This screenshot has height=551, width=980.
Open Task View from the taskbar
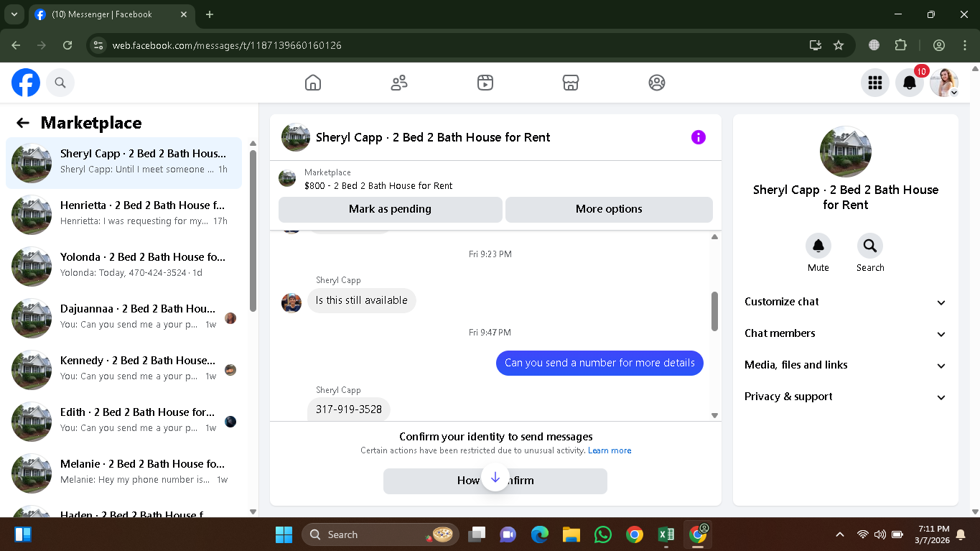(477, 534)
